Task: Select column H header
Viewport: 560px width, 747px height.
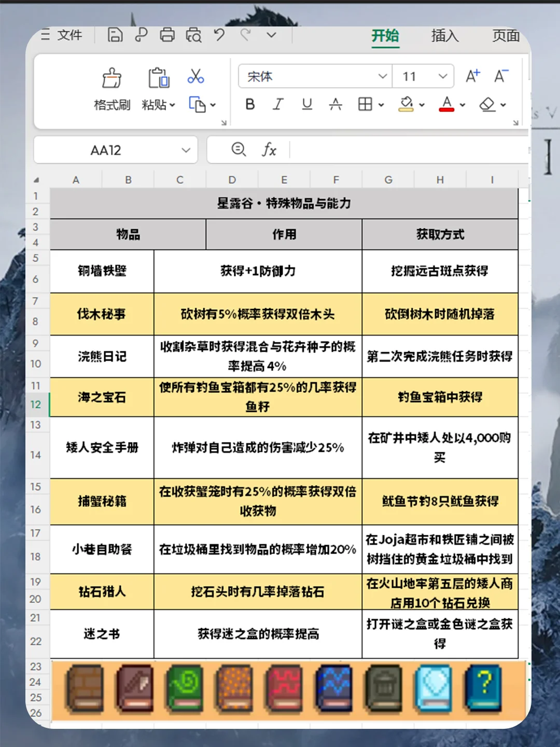Action: [440, 179]
